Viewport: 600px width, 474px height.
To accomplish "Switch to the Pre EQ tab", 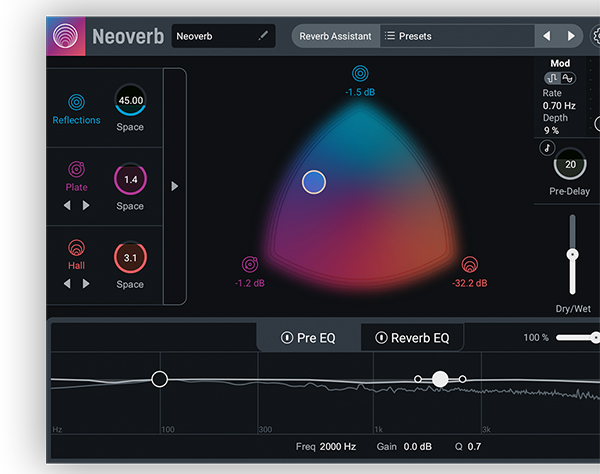I will [x=308, y=337].
